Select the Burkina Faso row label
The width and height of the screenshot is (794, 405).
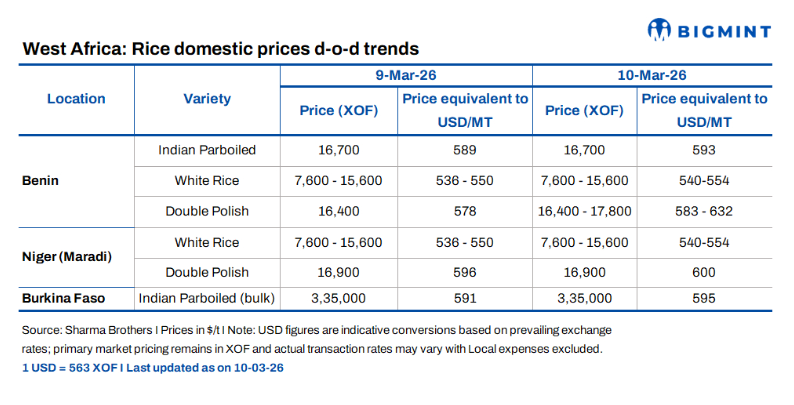pyautogui.click(x=67, y=298)
